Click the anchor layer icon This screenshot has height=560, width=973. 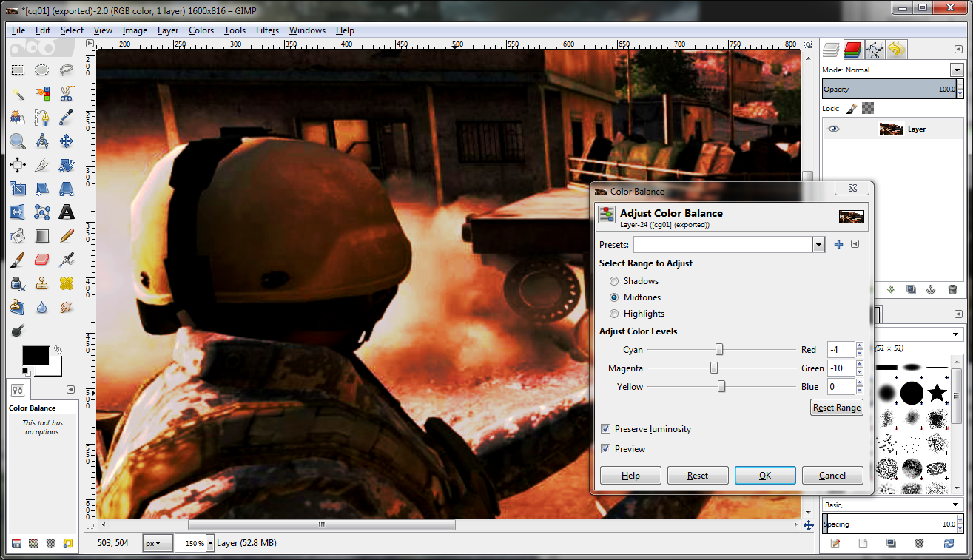pos(932,289)
